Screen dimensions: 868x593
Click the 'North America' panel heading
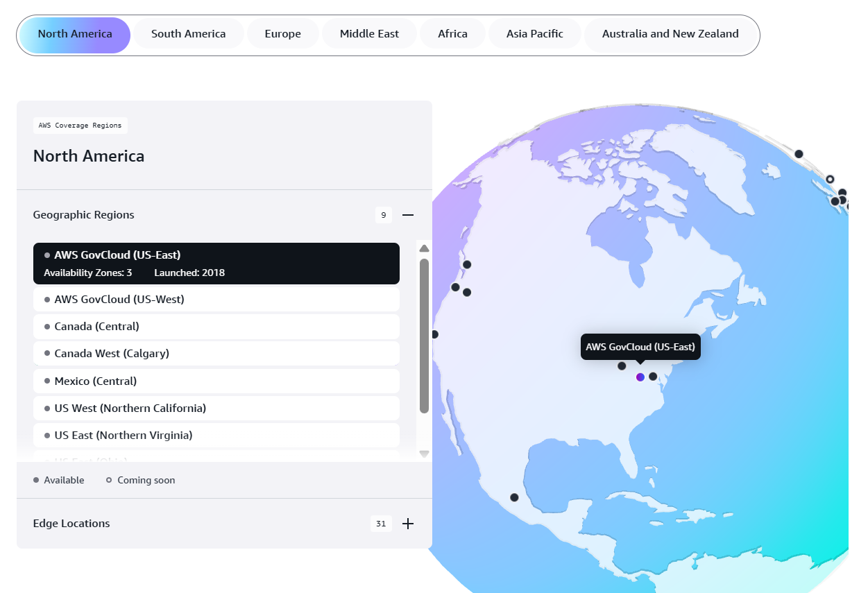tap(89, 156)
